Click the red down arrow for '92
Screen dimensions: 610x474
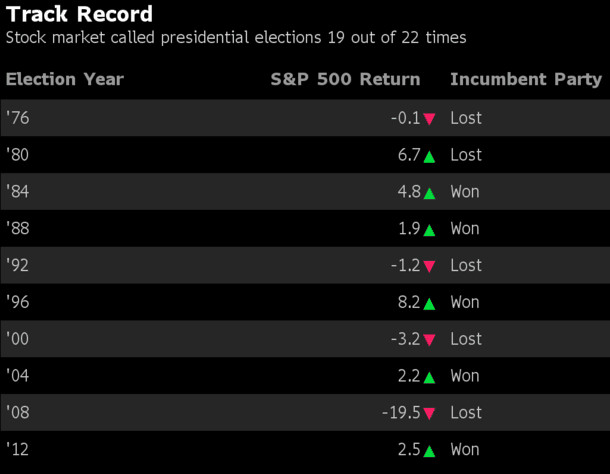coord(429,266)
